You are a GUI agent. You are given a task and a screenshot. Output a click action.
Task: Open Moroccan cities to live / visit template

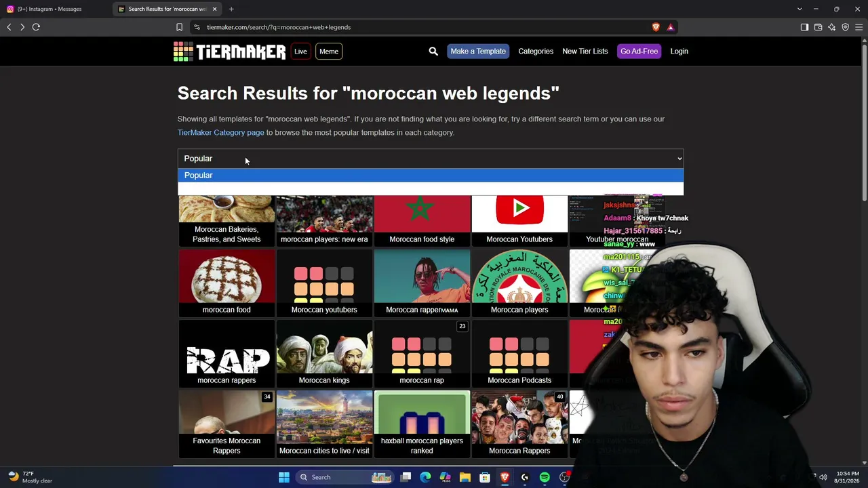tap(324, 424)
